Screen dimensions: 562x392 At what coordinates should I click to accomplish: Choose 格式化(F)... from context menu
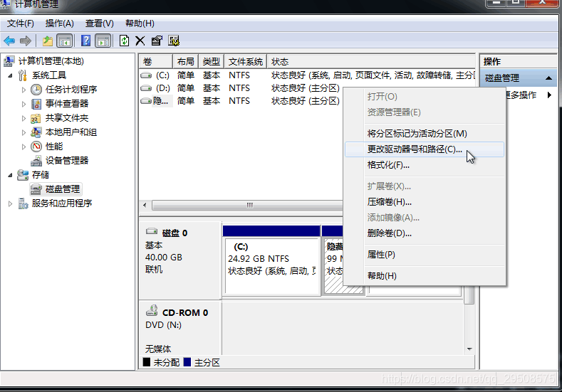tap(425, 165)
